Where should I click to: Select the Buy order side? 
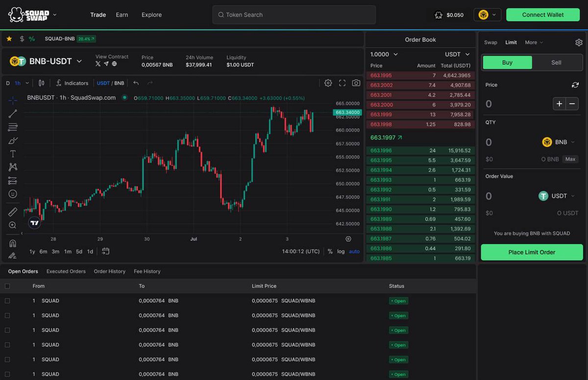click(x=507, y=62)
